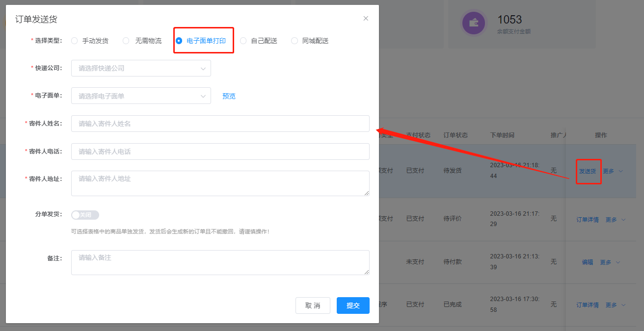
Task: Submit the form with the 提交 button
Action: click(x=353, y=306)
